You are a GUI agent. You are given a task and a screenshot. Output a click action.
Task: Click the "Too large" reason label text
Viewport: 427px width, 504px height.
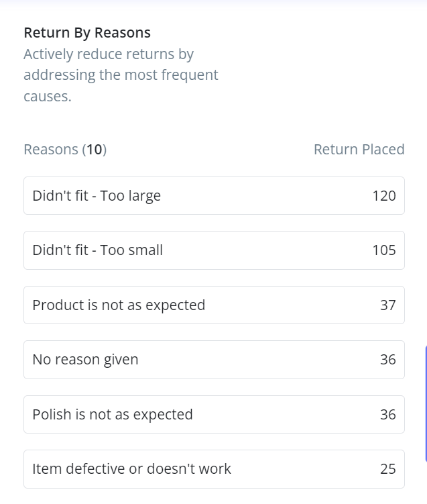(x=130, y=196)
